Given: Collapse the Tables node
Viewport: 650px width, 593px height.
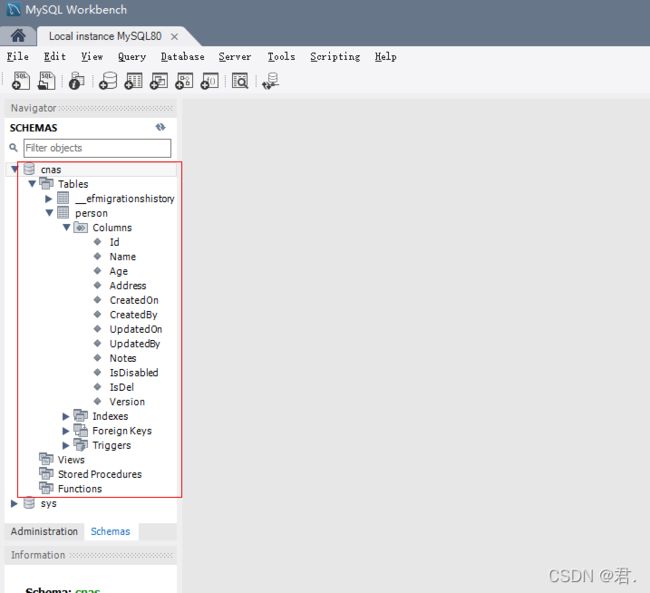Looking at the screenshot, I should pyautogui.click(x=32, y=184).
